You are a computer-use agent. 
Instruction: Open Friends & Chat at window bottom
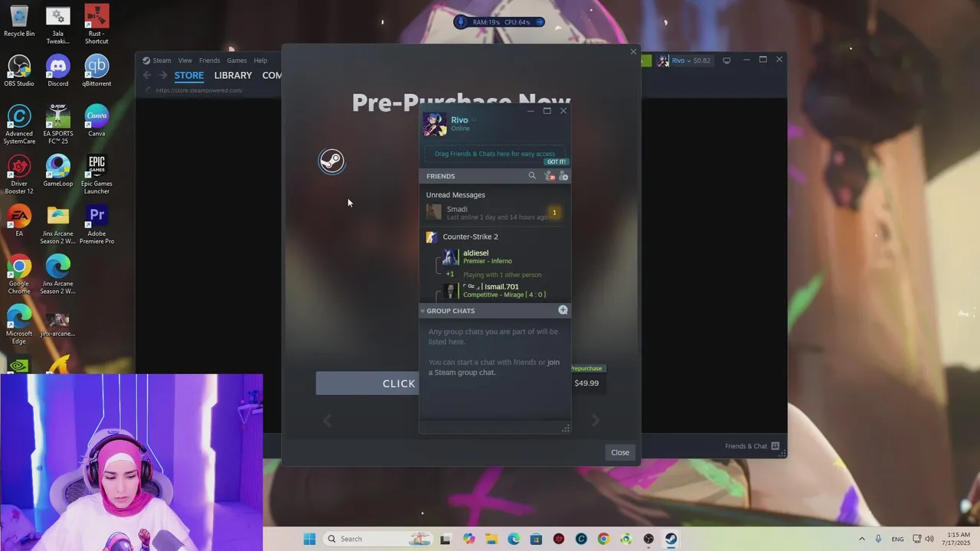tap(752, 446)
